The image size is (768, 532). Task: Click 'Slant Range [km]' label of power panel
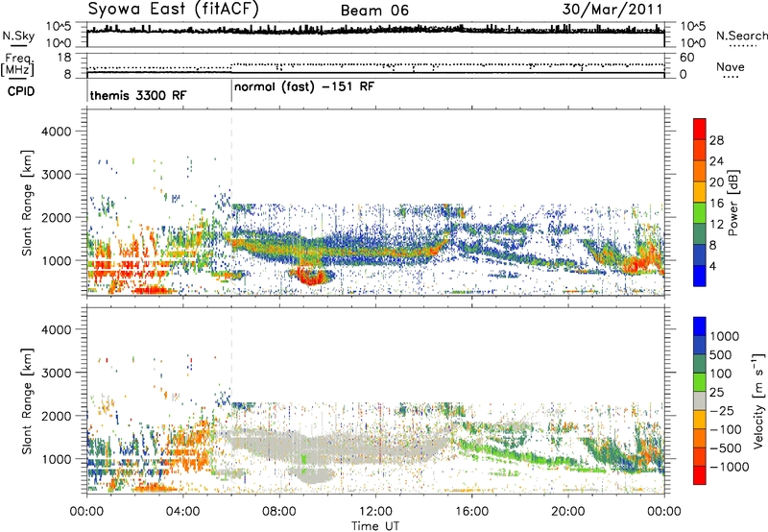coord(27,203)
